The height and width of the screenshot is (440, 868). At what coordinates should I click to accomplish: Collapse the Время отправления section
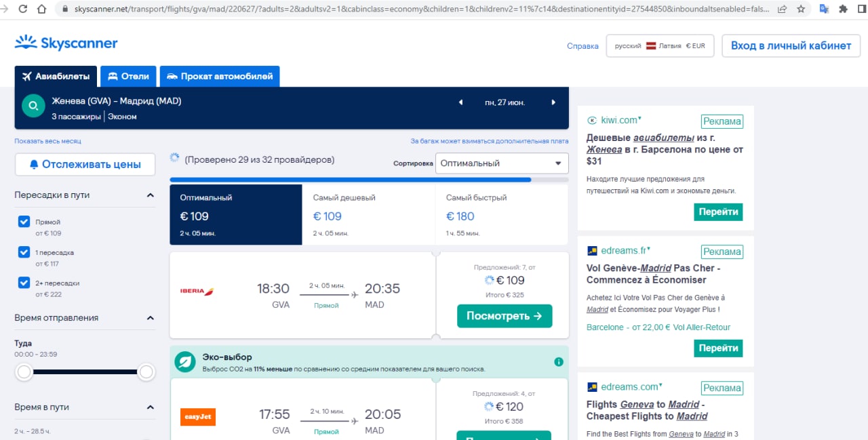coord(150,318)
